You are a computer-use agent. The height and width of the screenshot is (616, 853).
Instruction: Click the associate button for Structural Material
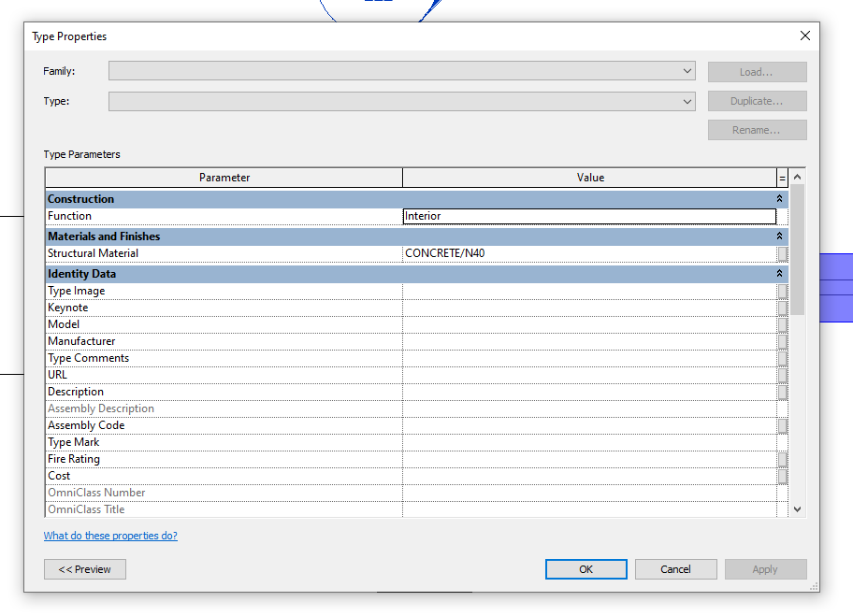782,254
